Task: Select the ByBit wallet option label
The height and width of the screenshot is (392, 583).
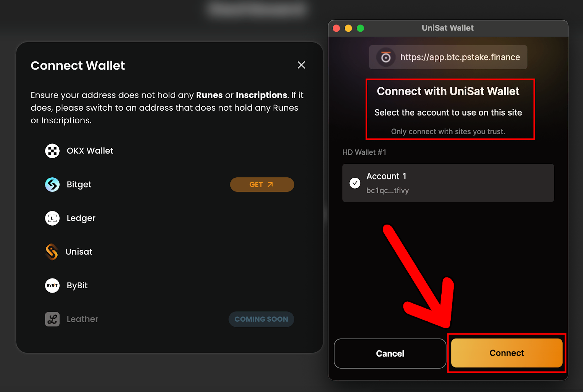Action: tap(77, 285)
